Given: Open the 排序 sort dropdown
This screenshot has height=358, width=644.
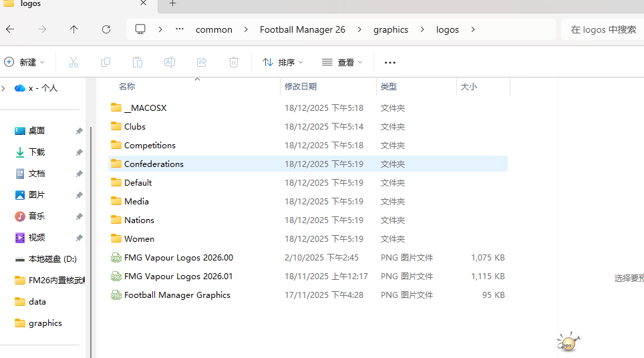Looking at the screenshot, I should pos(283,62).
